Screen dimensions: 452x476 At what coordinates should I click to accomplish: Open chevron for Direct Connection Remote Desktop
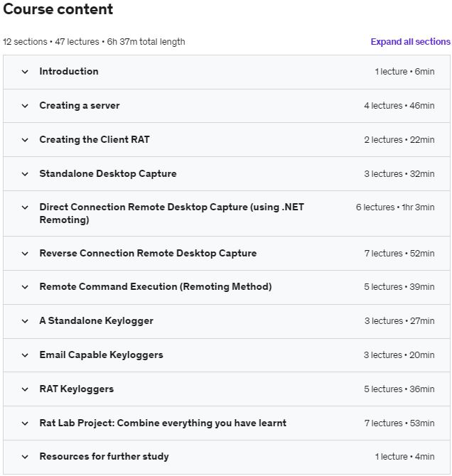pos(25,207)
